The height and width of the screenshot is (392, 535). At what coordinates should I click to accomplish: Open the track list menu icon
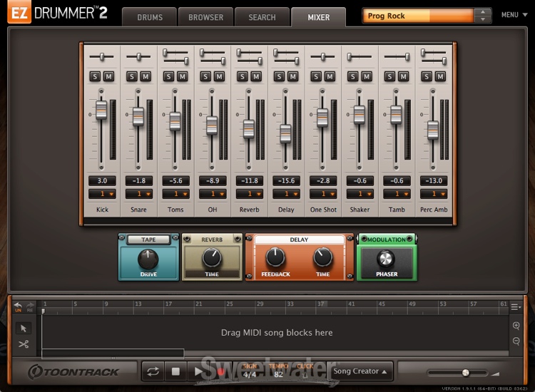(x=515, y=307)
